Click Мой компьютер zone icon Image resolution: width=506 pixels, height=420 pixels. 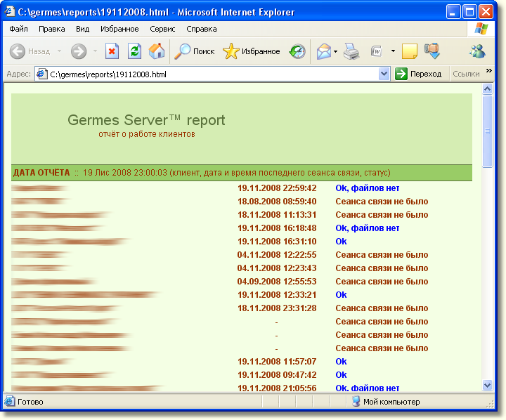tap(356, 401)
